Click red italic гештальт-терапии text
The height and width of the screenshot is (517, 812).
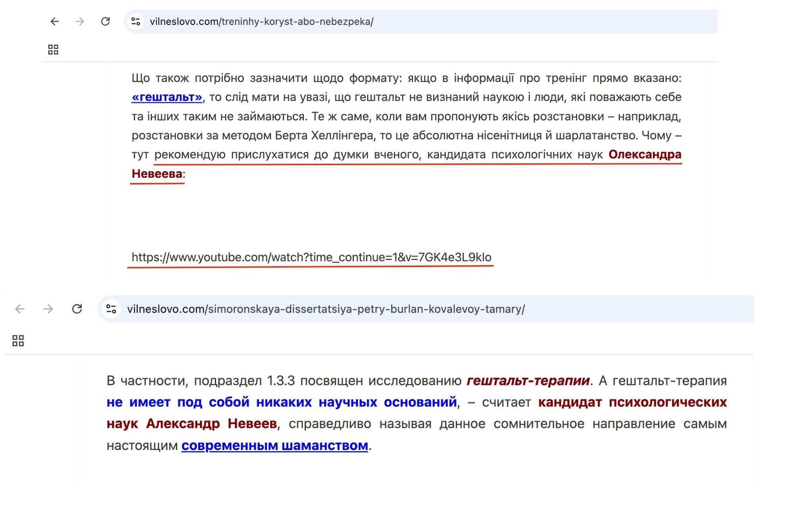pos(528,381)
